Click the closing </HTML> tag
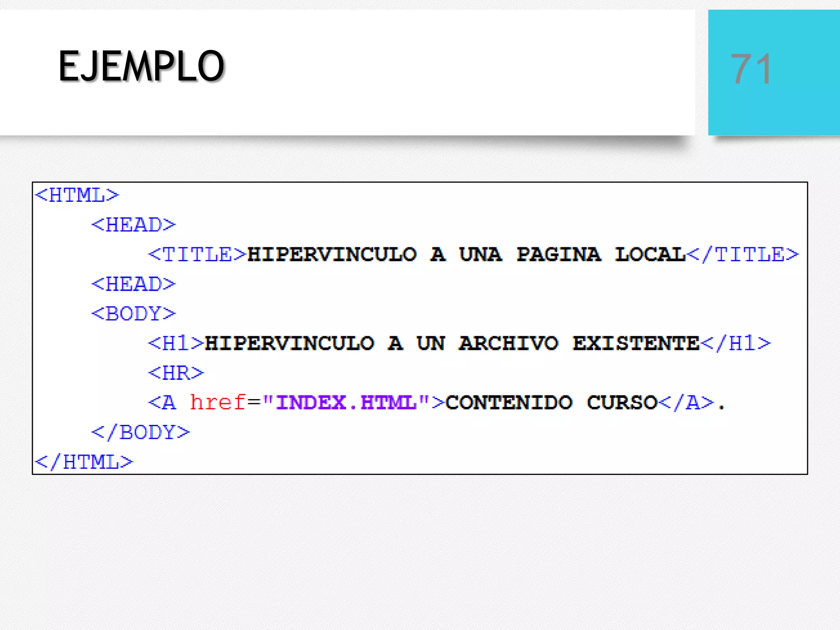The image size is (840, 630). (x=84, y=462)
